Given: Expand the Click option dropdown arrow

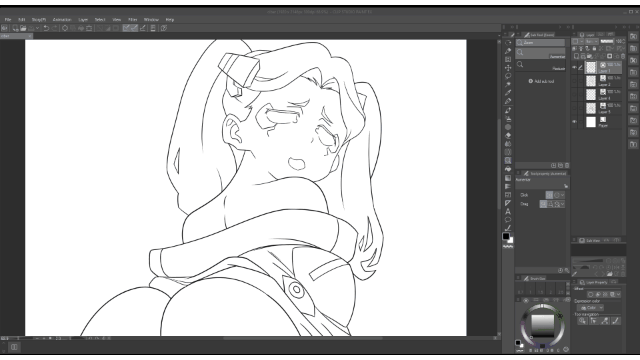Looking at the screenshot, I should [562, 195].
